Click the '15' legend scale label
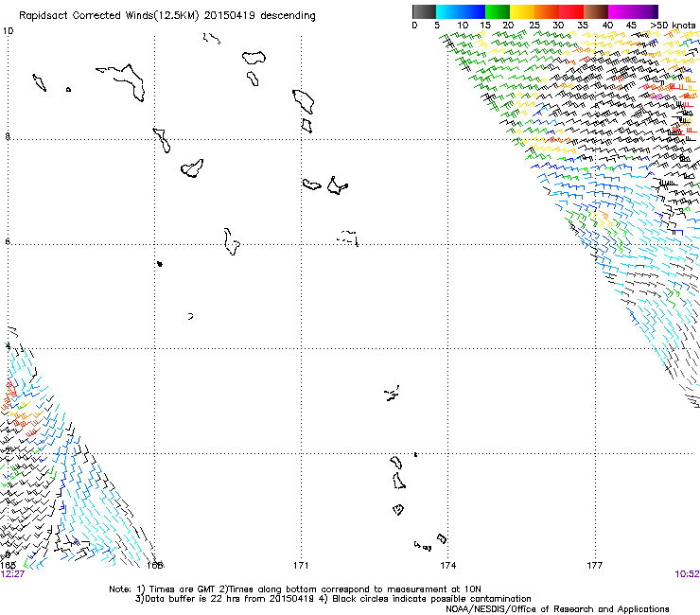This screenshot has width=700, height=615. [485, 26]
